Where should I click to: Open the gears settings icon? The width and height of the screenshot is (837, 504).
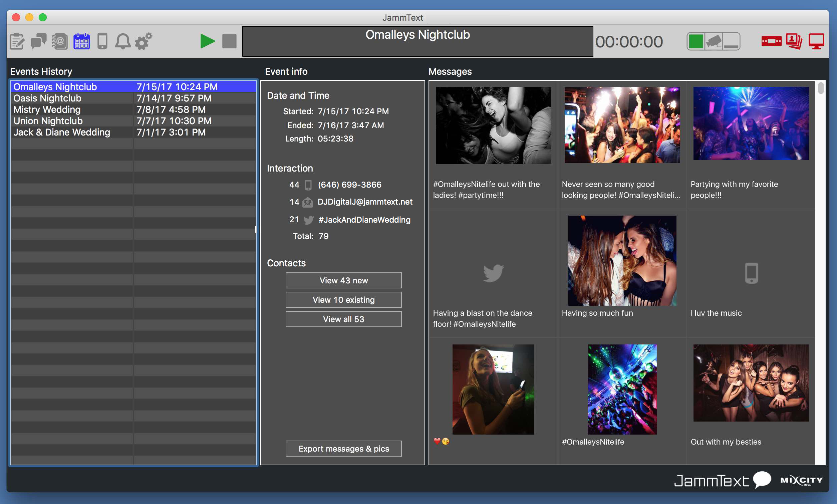tap(143, 41)
